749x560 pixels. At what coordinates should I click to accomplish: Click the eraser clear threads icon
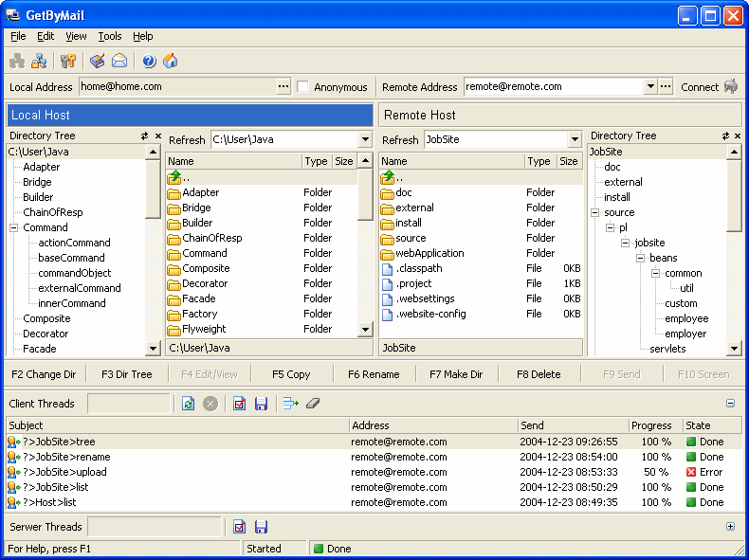pos(313,404)
